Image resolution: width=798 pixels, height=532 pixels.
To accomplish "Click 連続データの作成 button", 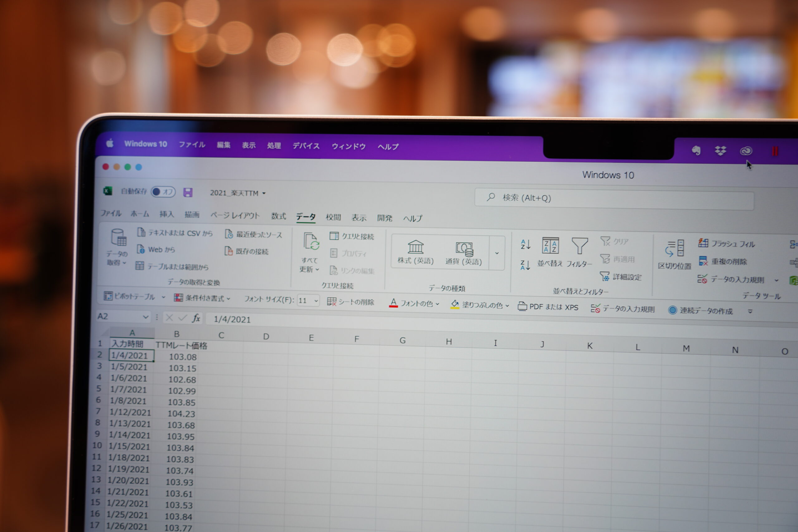I will click(x=700, y=310).
